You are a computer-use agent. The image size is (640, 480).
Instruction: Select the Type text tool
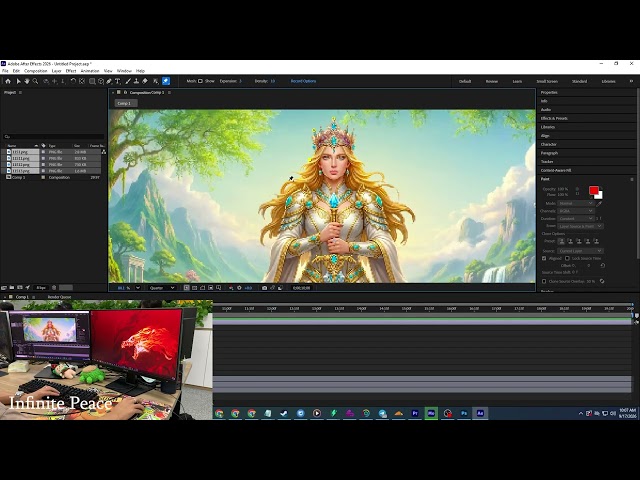point(118,81)
